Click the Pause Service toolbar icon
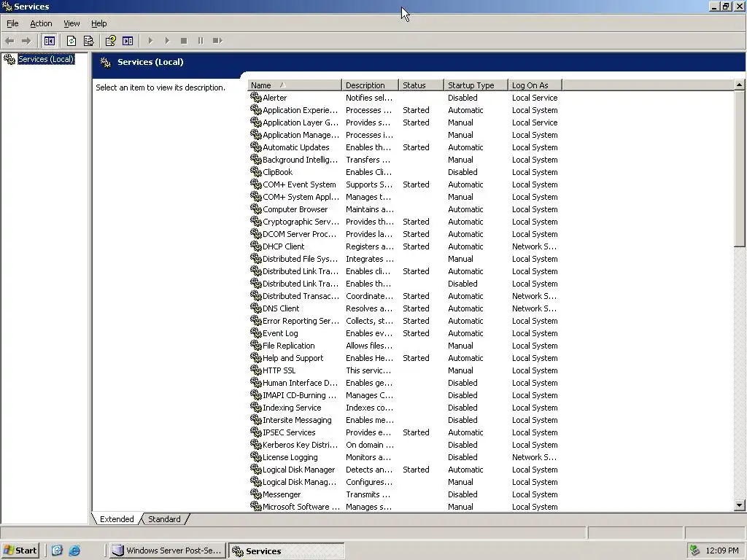 [201, 41]
